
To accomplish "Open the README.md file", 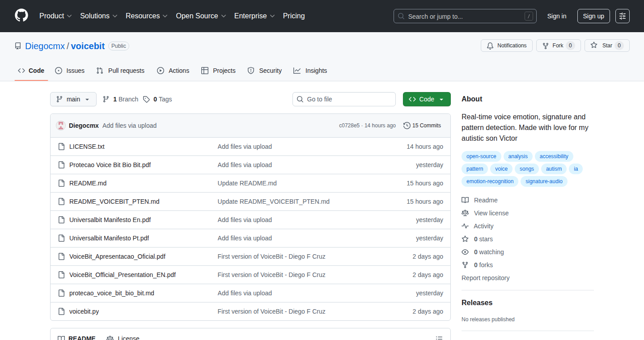I will click(88, 183).
